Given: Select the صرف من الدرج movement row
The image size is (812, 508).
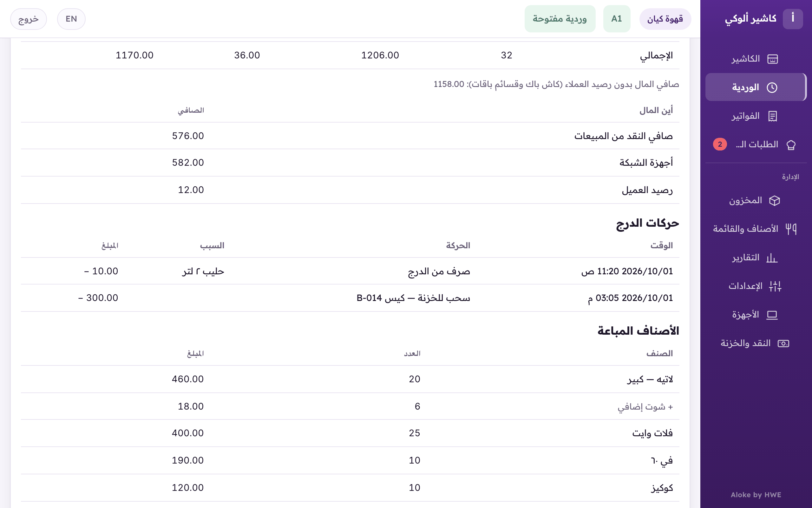Looking at the screenshot, I should point(350,271).
